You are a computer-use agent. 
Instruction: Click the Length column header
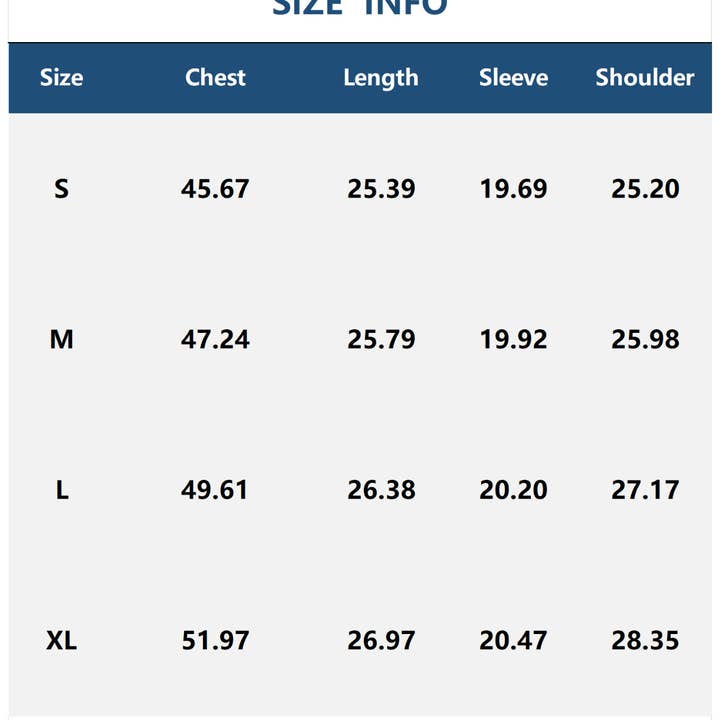[381, 78]
